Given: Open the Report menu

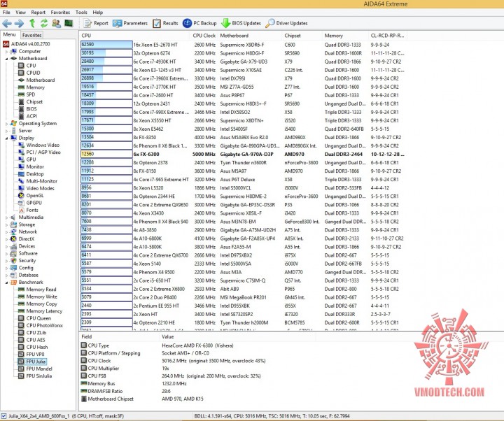Looking at the screenshot, I should [x=38, y=12].
